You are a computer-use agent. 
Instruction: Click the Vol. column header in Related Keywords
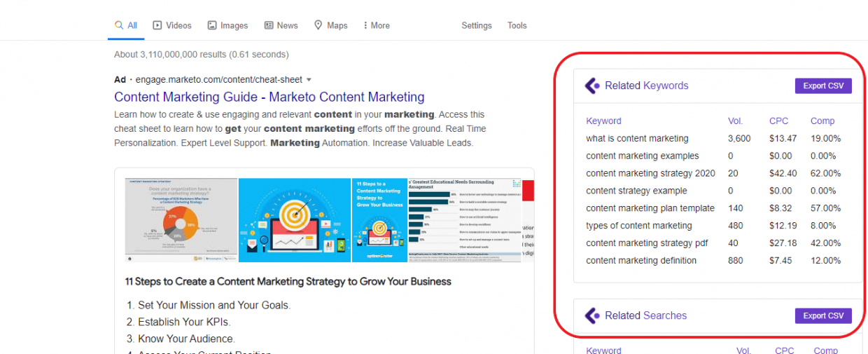tap(736, 121)
